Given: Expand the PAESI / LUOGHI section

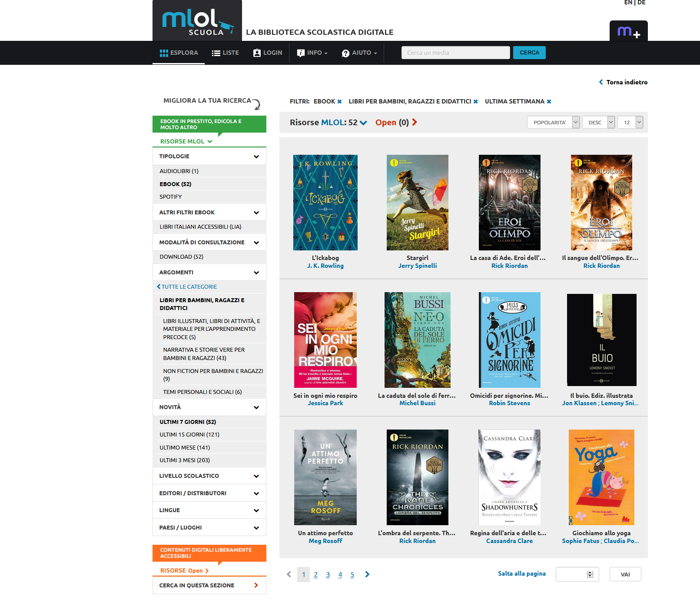Looking at the screenshot, I should point(209,527).
